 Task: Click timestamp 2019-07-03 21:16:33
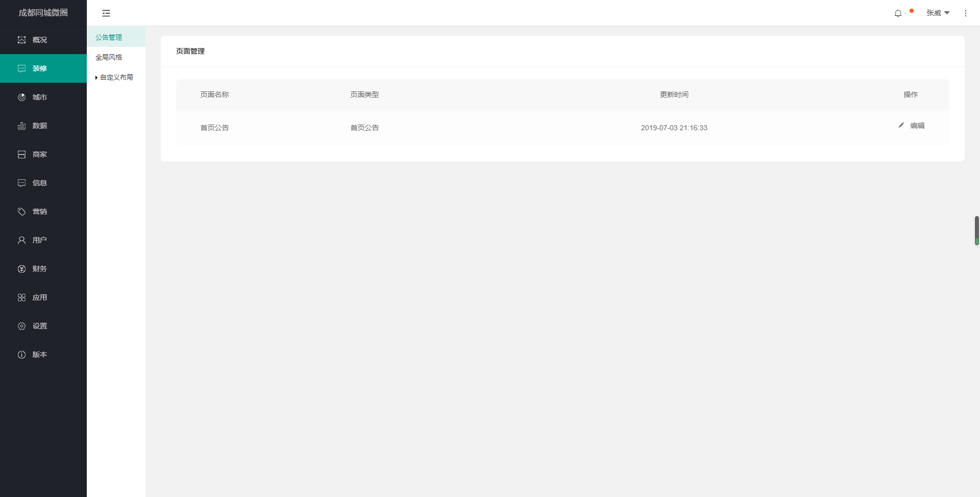pos(674,128)
